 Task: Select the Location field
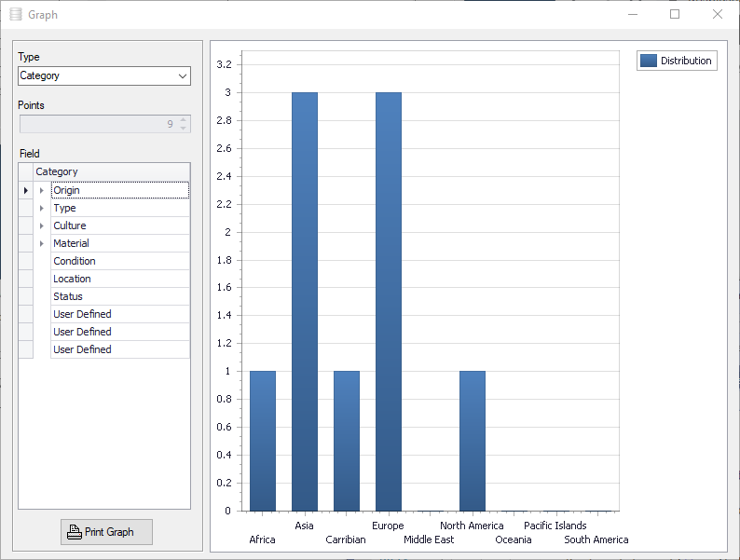(120, 279)
